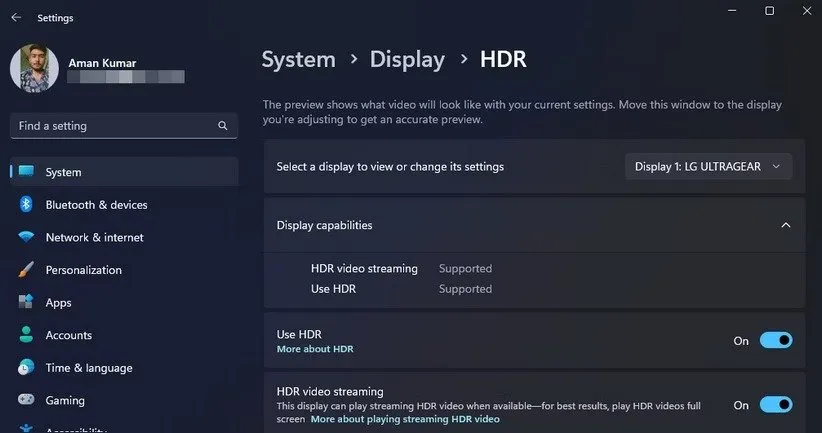Turn off the Use HDR toggle
Viewport: 822px width, 433px height.
pos(776,341)
